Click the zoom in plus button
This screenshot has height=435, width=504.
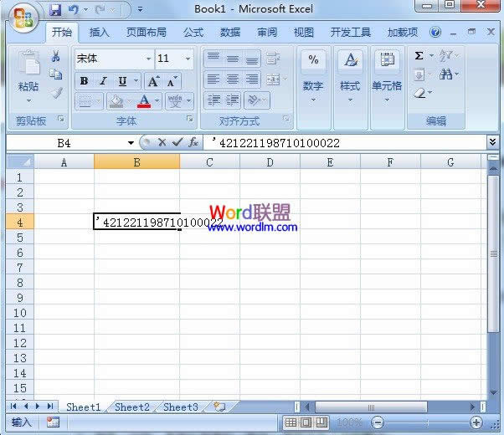(476, 422)
